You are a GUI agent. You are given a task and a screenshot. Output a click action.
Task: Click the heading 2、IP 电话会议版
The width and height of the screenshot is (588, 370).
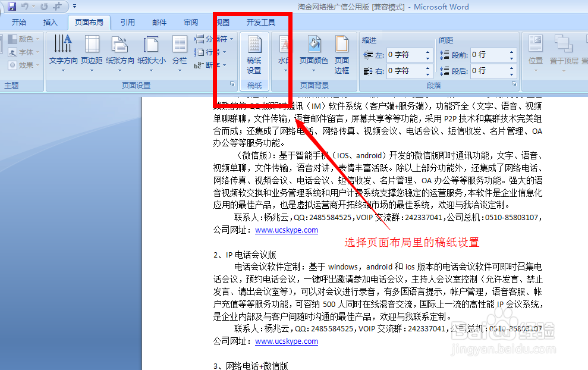point(244,255)
